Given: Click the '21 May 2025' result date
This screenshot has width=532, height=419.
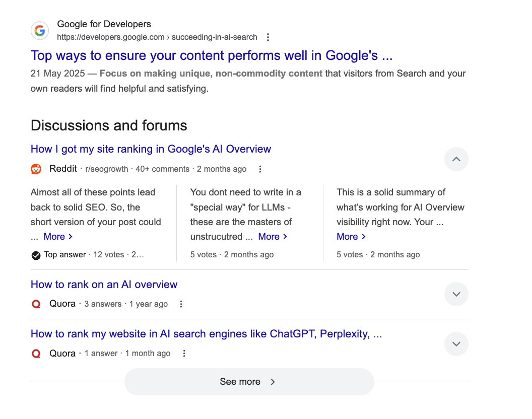Looking at the screenshot, I should pyautogui.click(x=57, y=74).
